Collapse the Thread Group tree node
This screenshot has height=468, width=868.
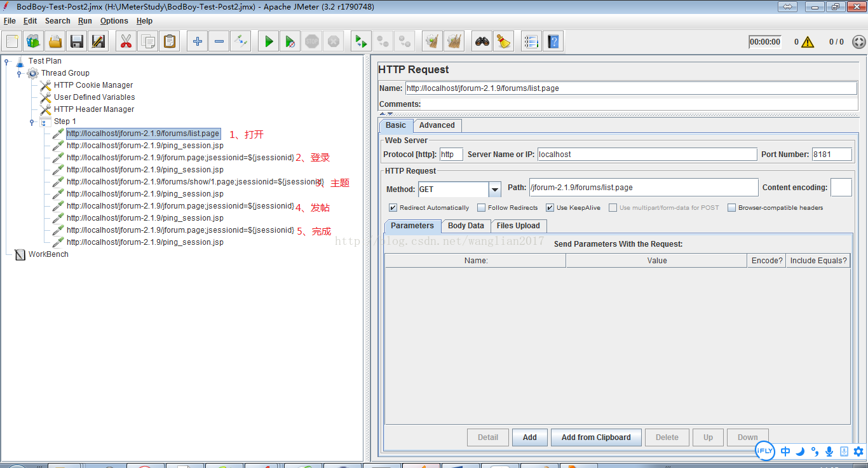click(x=19, y=74)
